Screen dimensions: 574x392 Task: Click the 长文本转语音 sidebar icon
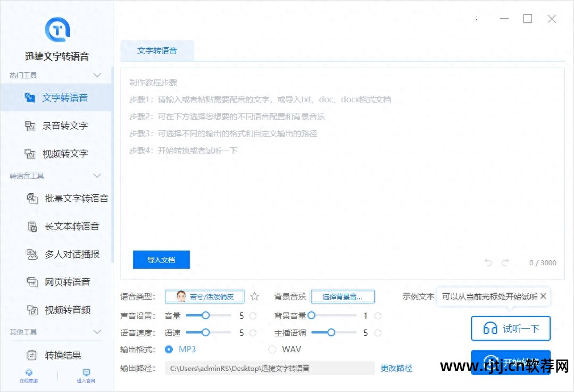(x=32, y=227)
